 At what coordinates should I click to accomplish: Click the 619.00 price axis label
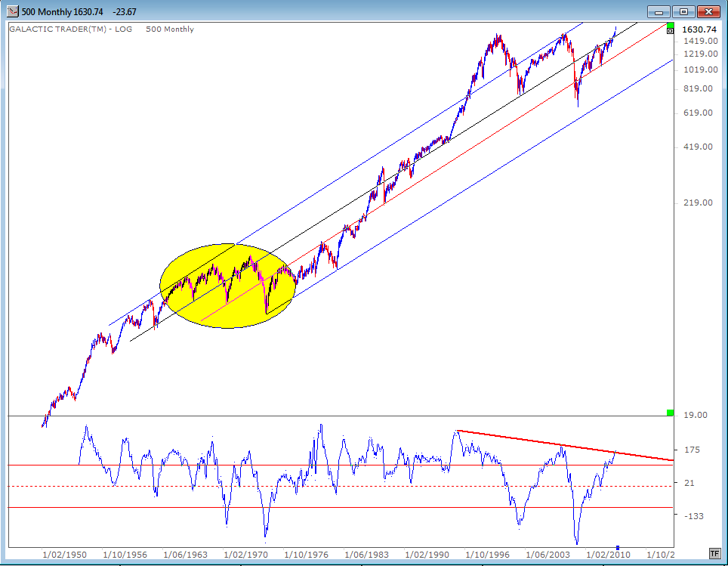pyautogui.click(x=699, y=113)
